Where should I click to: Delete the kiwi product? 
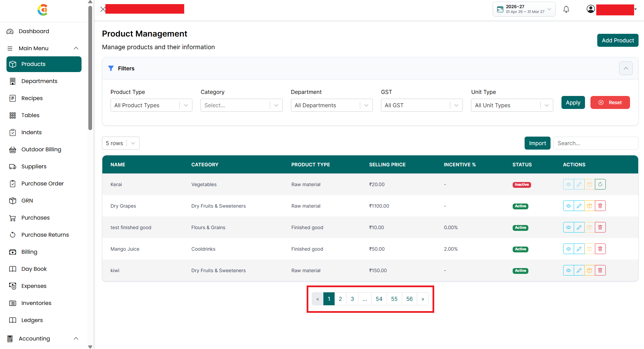600,270
